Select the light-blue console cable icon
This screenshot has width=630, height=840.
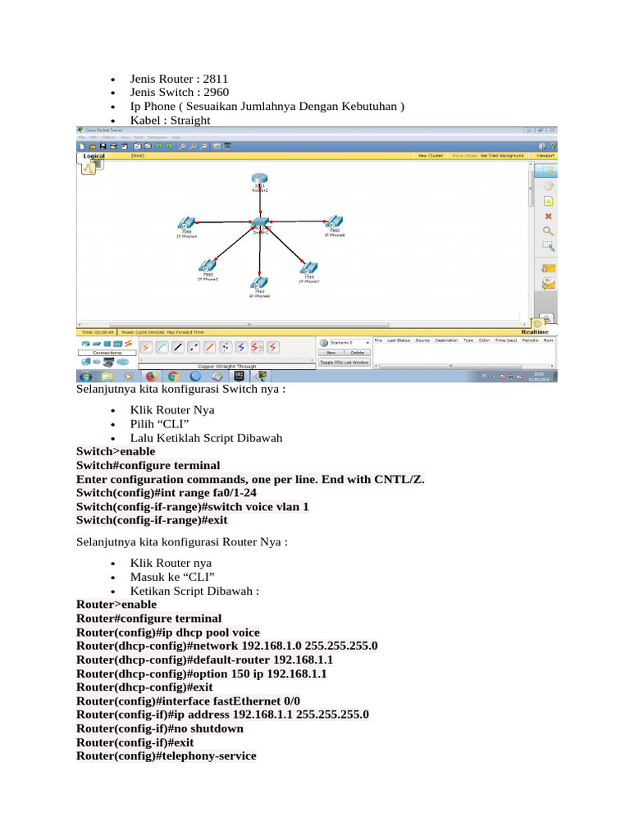click(162, 348)
